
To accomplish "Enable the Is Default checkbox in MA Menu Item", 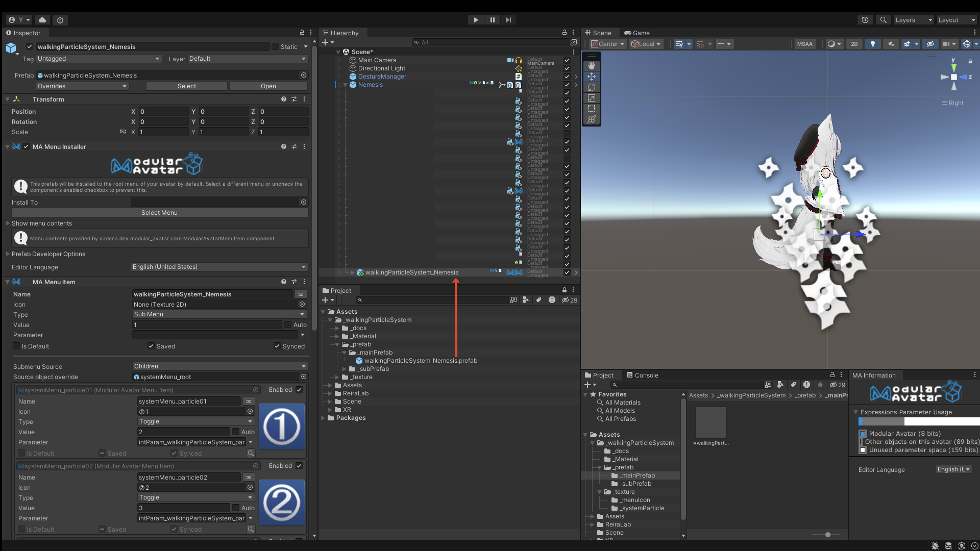I will [17, 346].
